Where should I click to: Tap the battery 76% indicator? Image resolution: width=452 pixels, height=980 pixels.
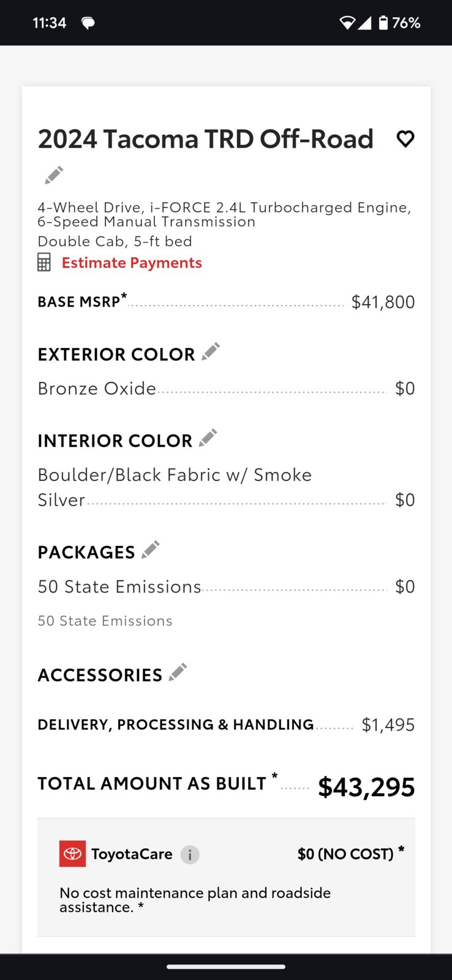pyautogui.click(x=399, y=23)
